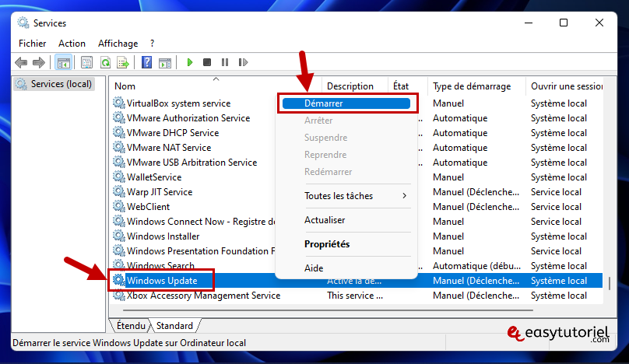Choose Démarrer in the context menu

[x=346, y=103]
